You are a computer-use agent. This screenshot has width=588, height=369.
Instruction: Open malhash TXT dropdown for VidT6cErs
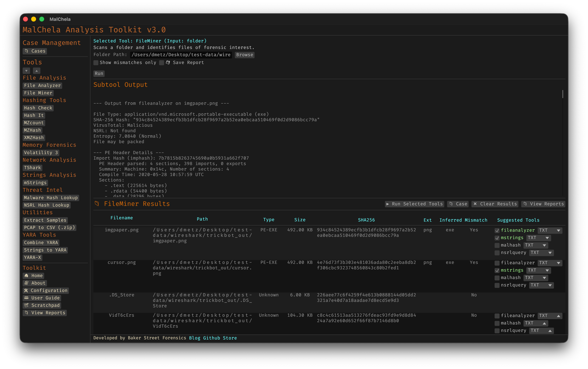click(x=536, y=323)
